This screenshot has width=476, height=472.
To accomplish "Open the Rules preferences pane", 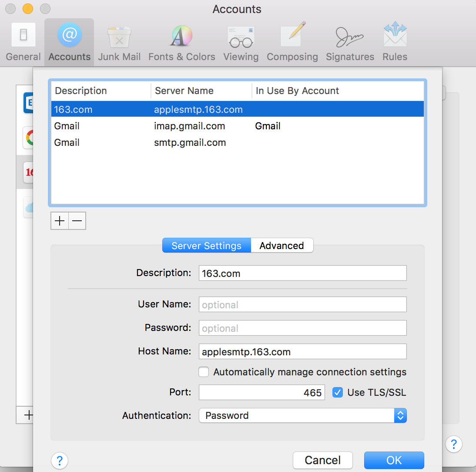I will pos(394,41).
